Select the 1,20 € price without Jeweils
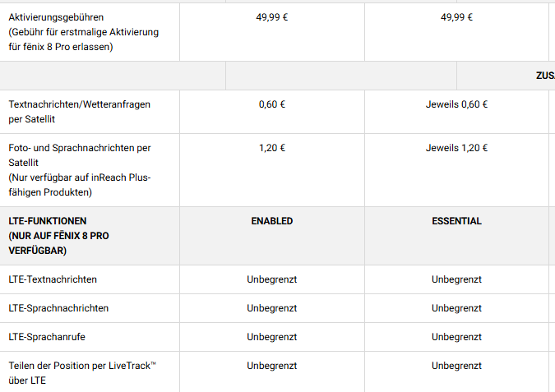 tap(272, 148)
